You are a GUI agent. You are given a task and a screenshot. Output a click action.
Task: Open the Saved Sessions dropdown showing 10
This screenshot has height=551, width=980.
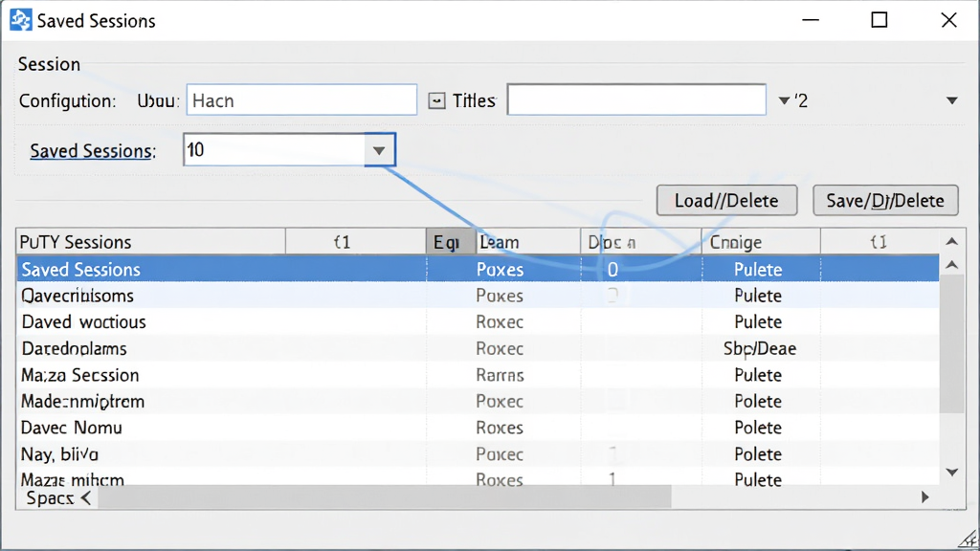[379, 150]
